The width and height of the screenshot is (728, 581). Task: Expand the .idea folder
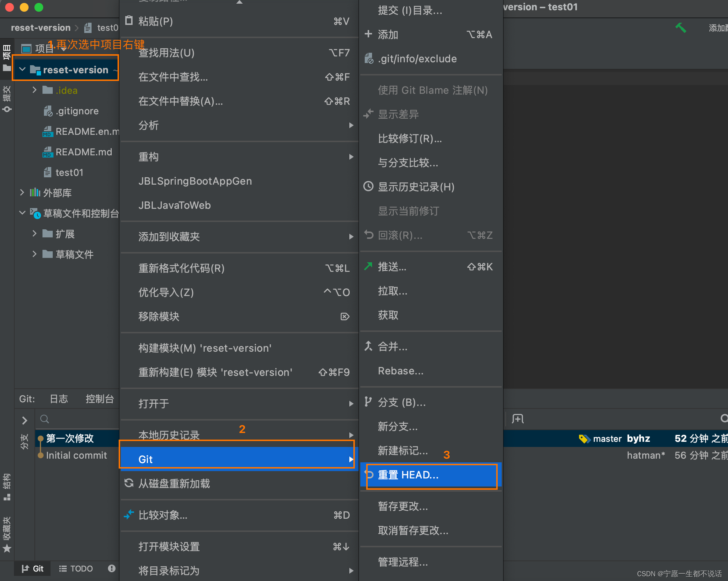click(x=34, y=90)
